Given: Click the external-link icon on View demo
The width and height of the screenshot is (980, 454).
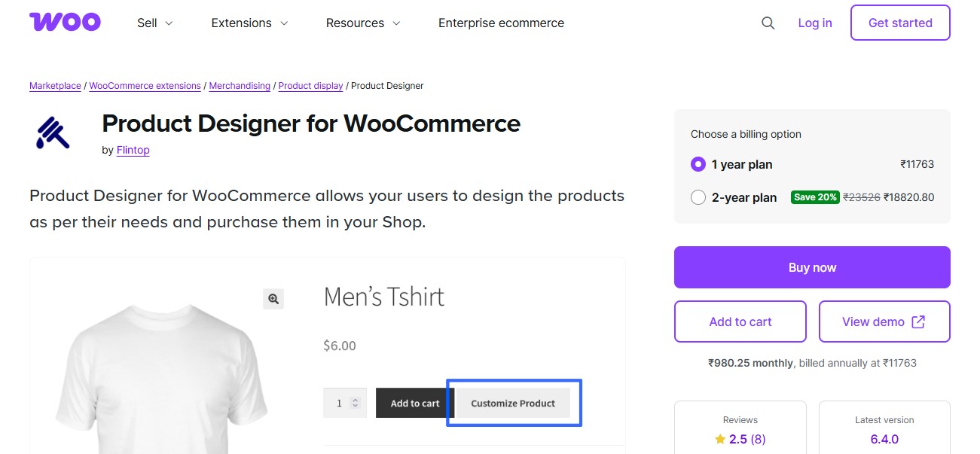Looking at the screenshot, I should point(917,321).
